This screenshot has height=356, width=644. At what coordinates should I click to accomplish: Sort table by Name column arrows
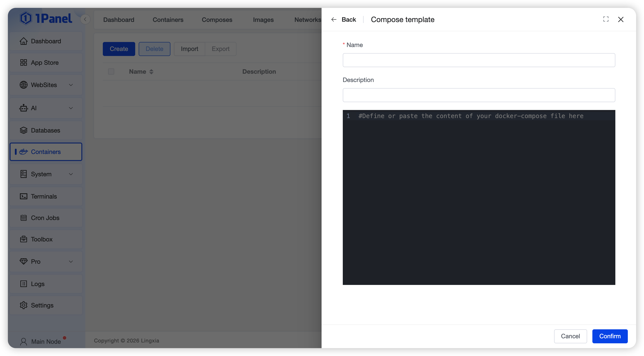point(151,72)
